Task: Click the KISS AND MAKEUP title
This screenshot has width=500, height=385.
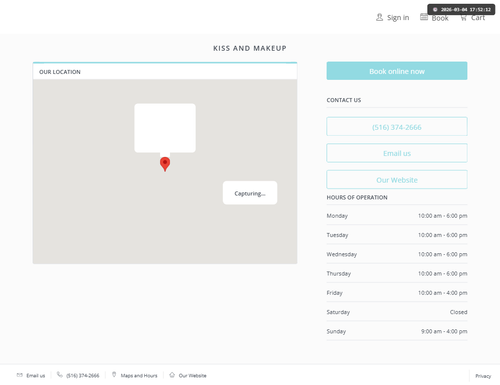Action: 250,48
